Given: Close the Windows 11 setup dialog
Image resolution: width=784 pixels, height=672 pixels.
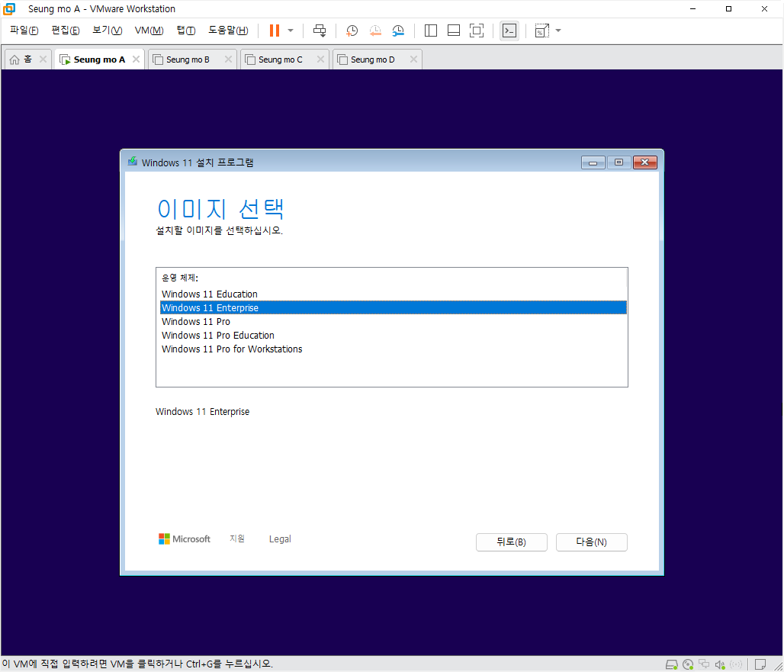Looking at the screenshot, I should pos(645,162).
